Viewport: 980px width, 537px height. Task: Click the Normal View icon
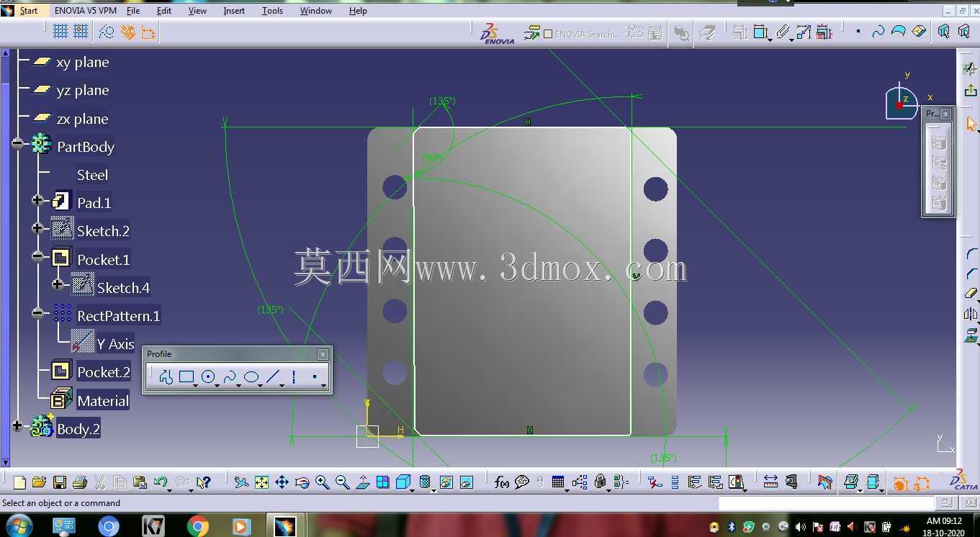click(x=363, y=482)
